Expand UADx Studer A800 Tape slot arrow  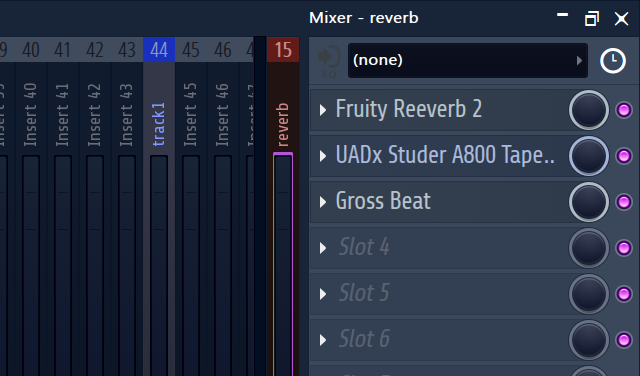coord(323,156)
